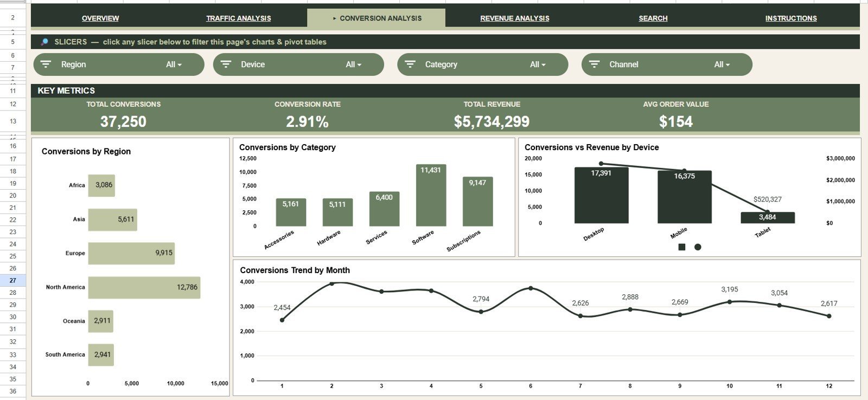Click the square legend marker under device chart
Image resolution: width=868 pixels, height=400 pixels.
(682, 247)
